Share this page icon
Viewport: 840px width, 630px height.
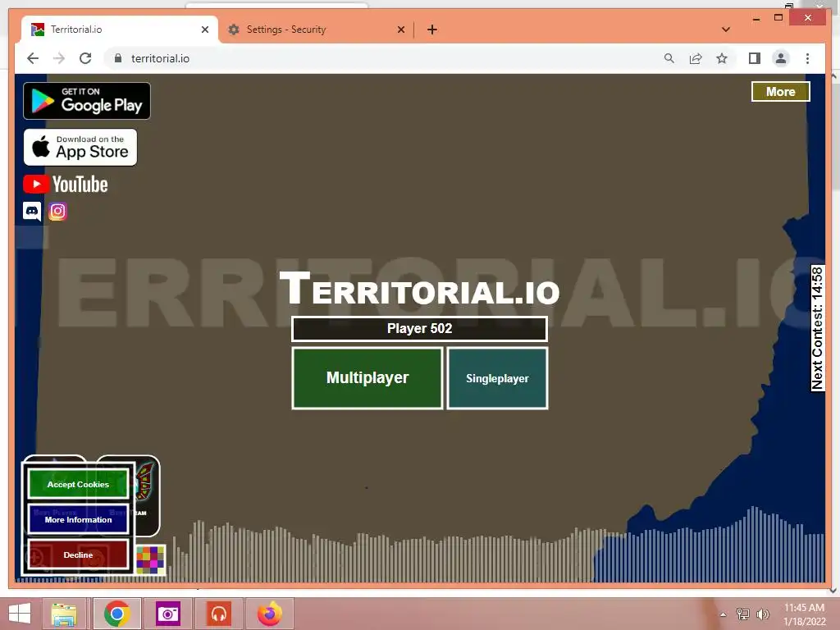pos(696,58)
